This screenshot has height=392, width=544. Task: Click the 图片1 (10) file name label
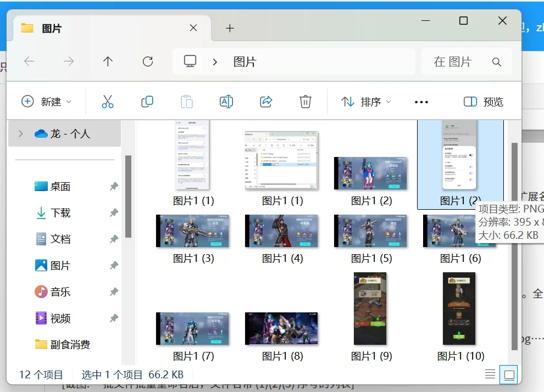tap(460, 356)
